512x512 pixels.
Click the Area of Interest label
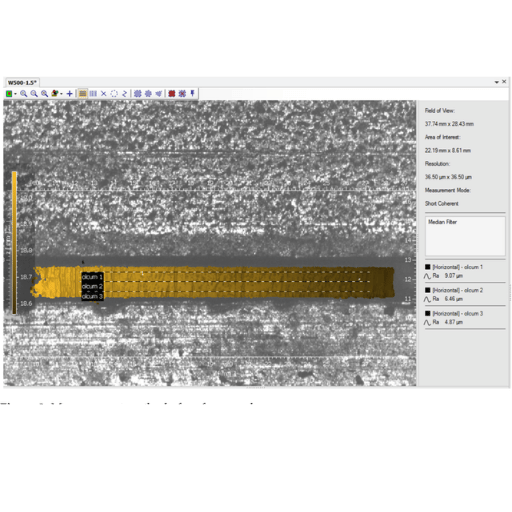click(442, 137)
